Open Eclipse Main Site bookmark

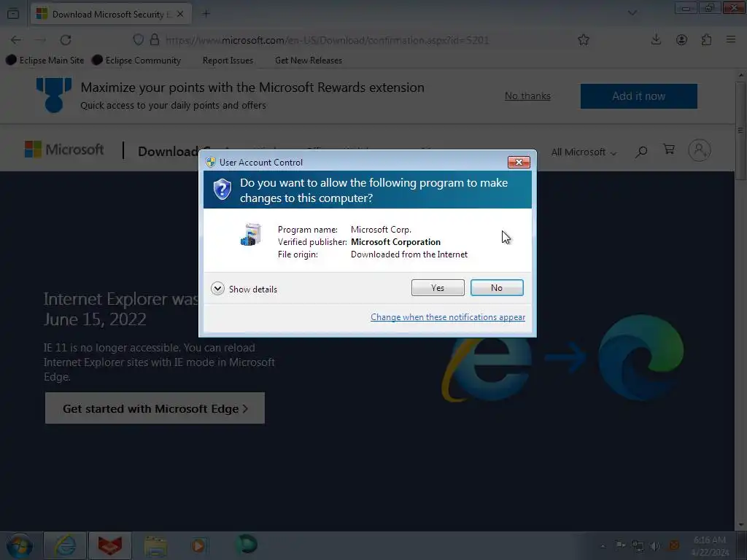coord(45,61)
